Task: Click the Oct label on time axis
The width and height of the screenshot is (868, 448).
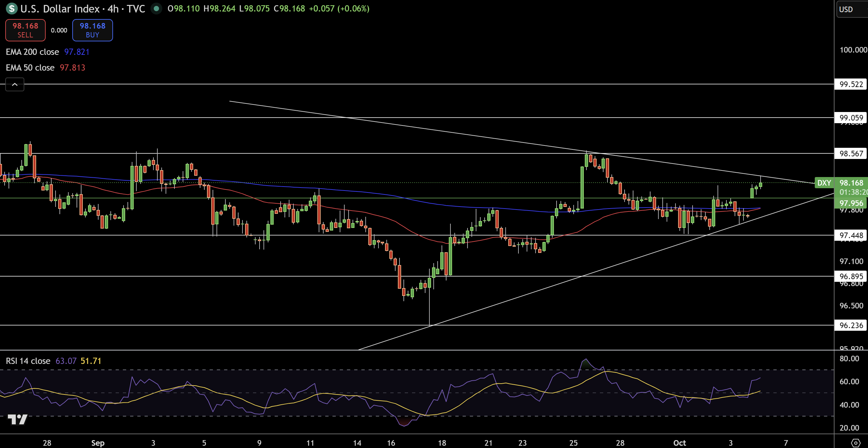Action: click(x=679, y=443)
